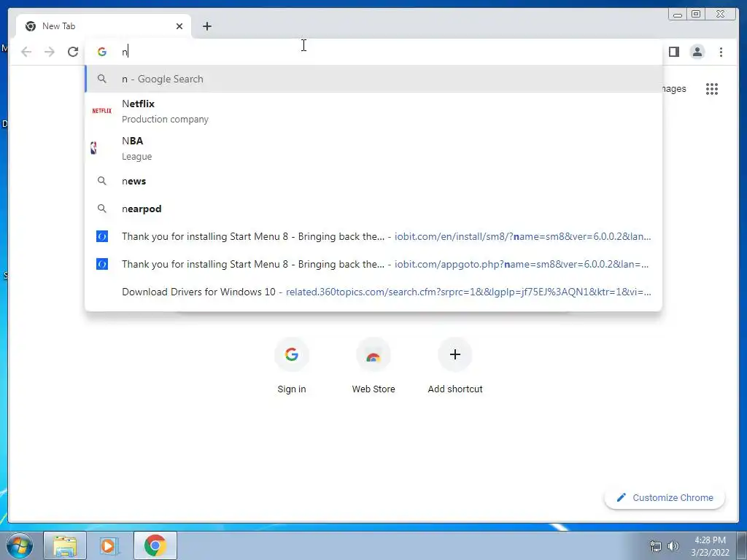Click the reload page icon
The height and width of the screenshot is (560, 747).
73,52
